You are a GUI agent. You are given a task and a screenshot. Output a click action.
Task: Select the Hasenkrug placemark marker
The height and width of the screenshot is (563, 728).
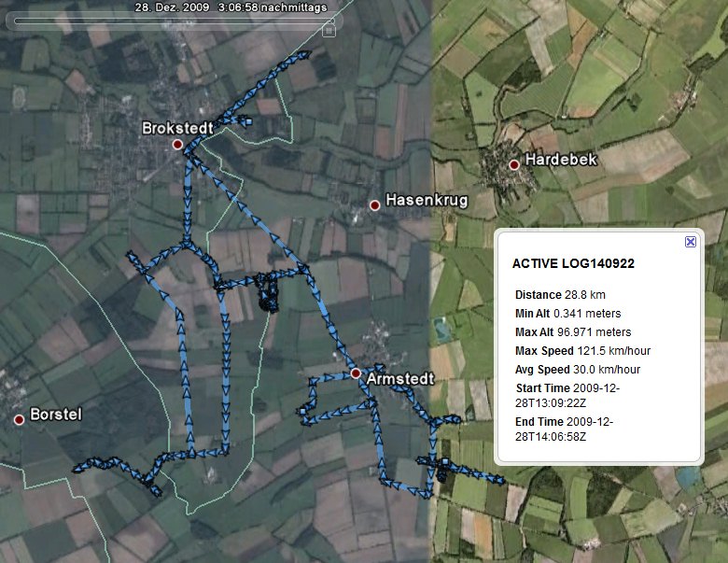point(375,204)
